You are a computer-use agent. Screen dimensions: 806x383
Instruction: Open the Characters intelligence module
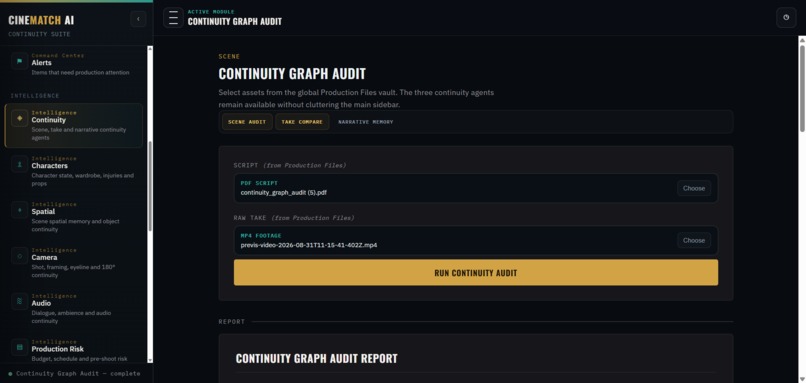click(x=74, y=171)
